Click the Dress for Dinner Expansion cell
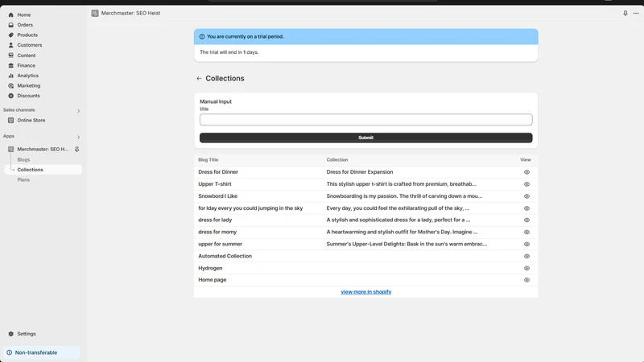644x362 pixels. coord(360,172)
